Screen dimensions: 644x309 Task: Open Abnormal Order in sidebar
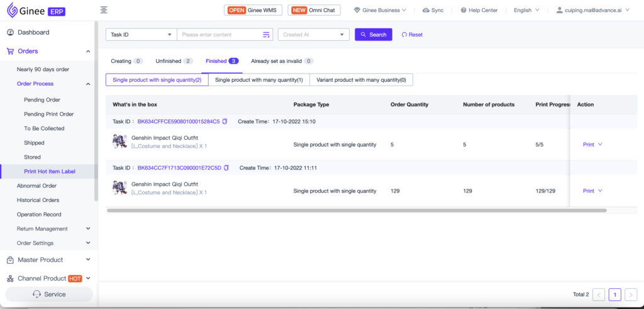(37, 186)
